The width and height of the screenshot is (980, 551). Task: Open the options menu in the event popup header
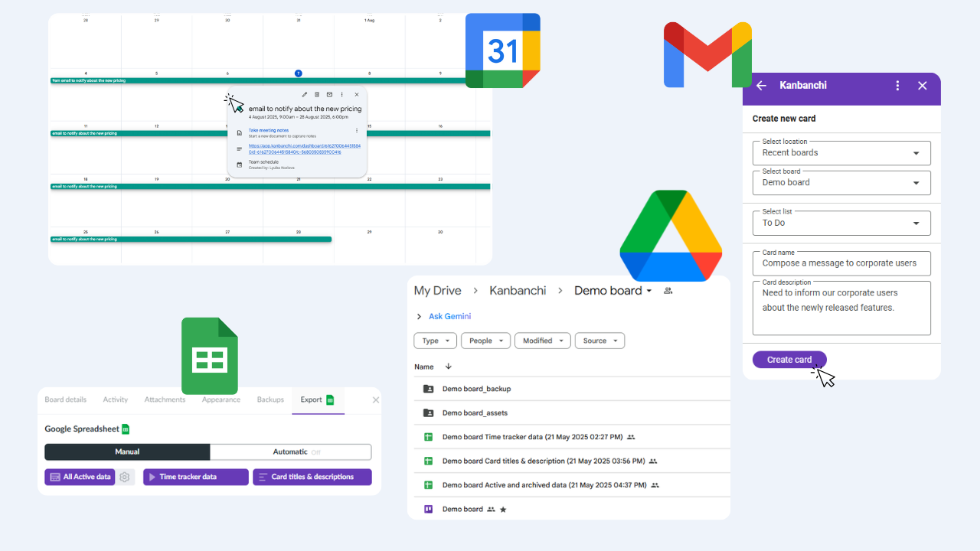click(342, 95)
